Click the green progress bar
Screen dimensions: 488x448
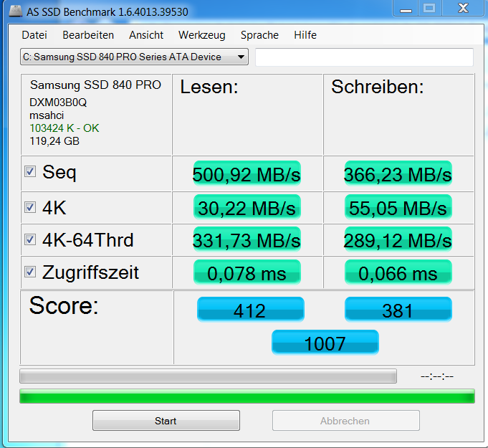[247, 396]
